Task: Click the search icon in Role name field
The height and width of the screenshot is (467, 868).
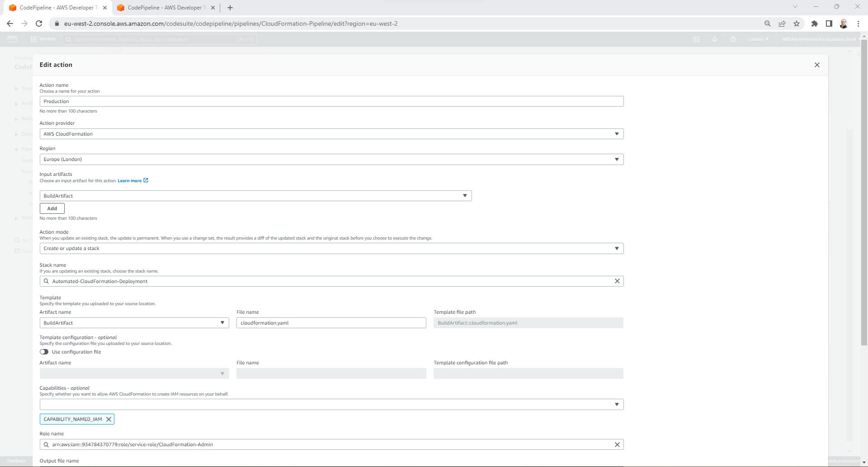Action: pos(46,444)
